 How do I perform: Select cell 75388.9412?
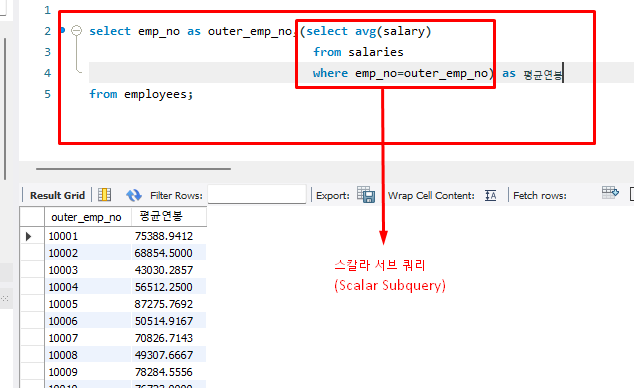[169, 236]
